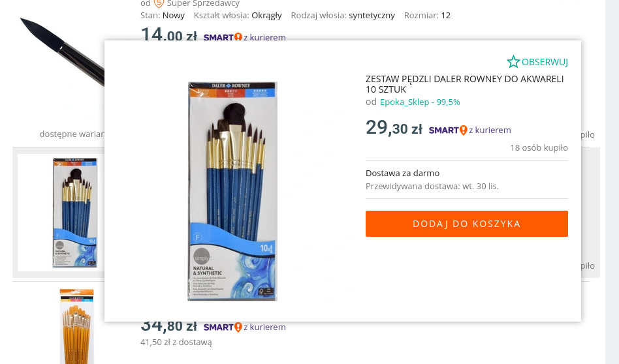The width and height of the screenshot is (619, 364).
Task: Select the small blue brush set thumbnail
Action: point(74,213)
